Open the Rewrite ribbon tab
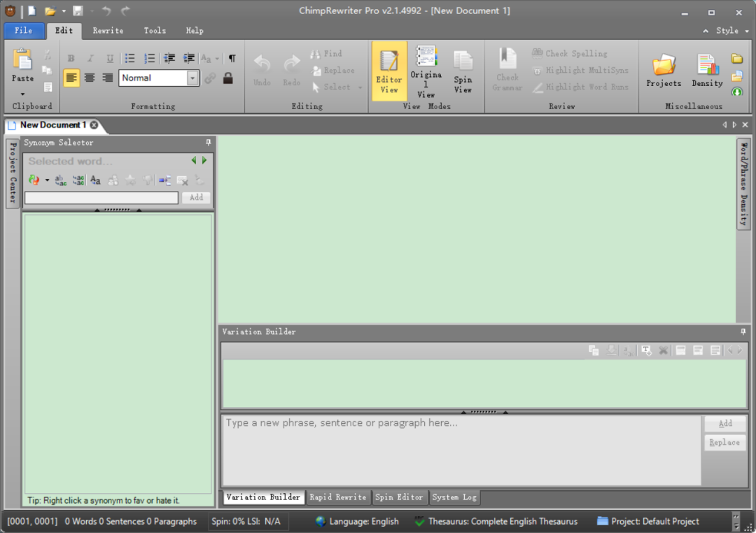Image resolution: width=756 pixels, height=533 pixels. tap(108, 30)
